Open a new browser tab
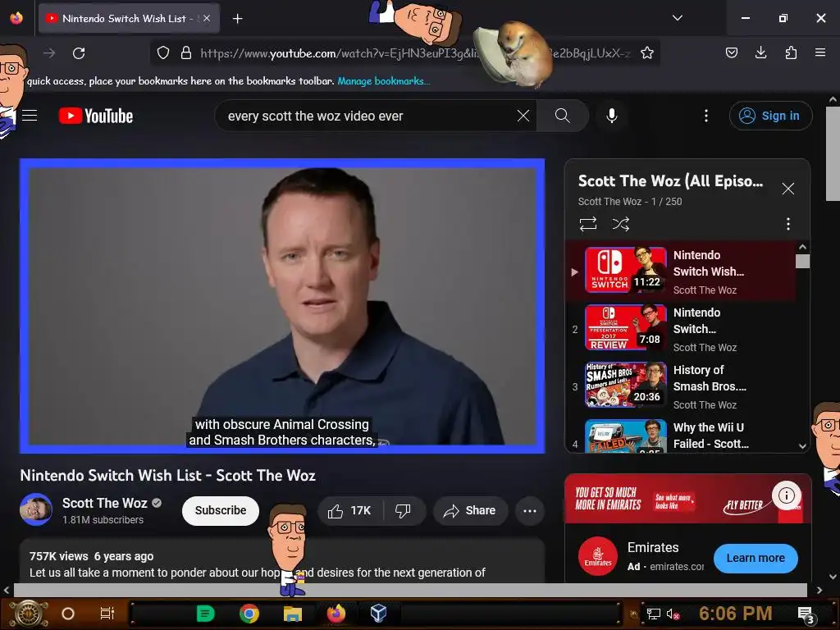The width and height of the screenshot is (840, 630). coord(237,19)
